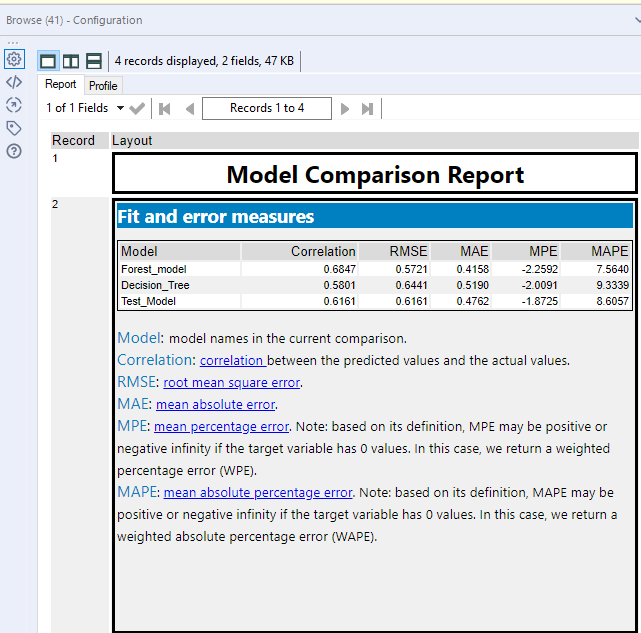Click the 'Browse (41) - Configuration' panel title
The width and height of the screenshot is (641, 633).
point(74,20)
